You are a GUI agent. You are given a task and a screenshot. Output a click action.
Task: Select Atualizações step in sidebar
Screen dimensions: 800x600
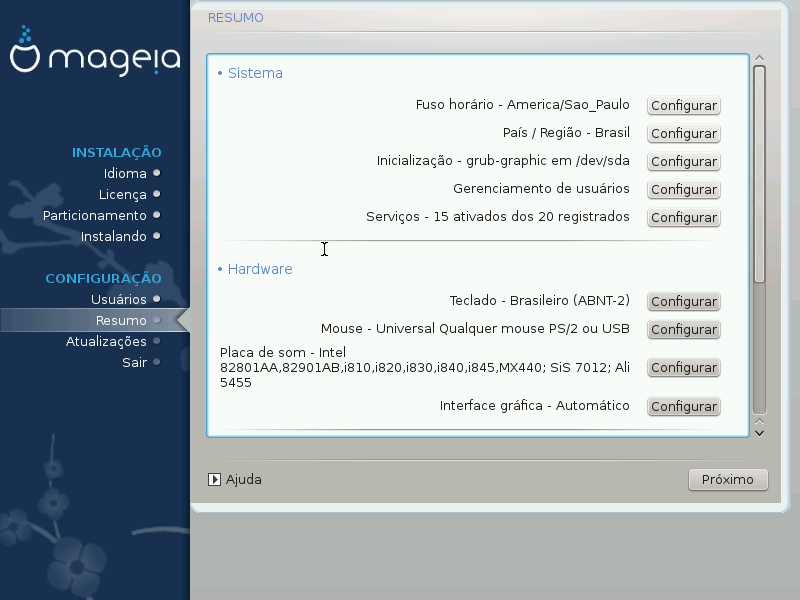click(x=106, y=341)
